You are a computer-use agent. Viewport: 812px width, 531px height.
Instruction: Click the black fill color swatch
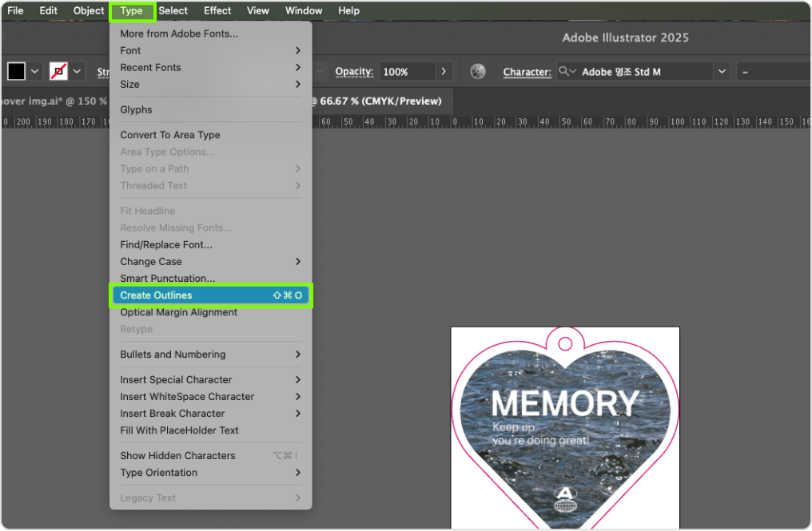[x=17, y=72]
